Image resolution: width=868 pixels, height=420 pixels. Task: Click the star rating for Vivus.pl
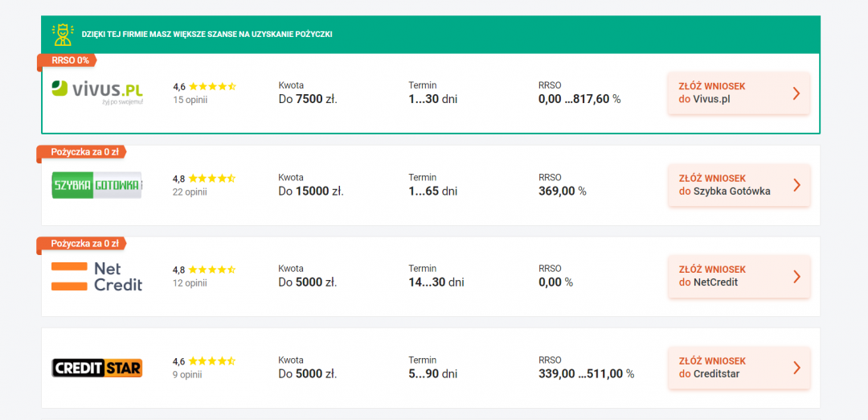[x=211, y=86]
